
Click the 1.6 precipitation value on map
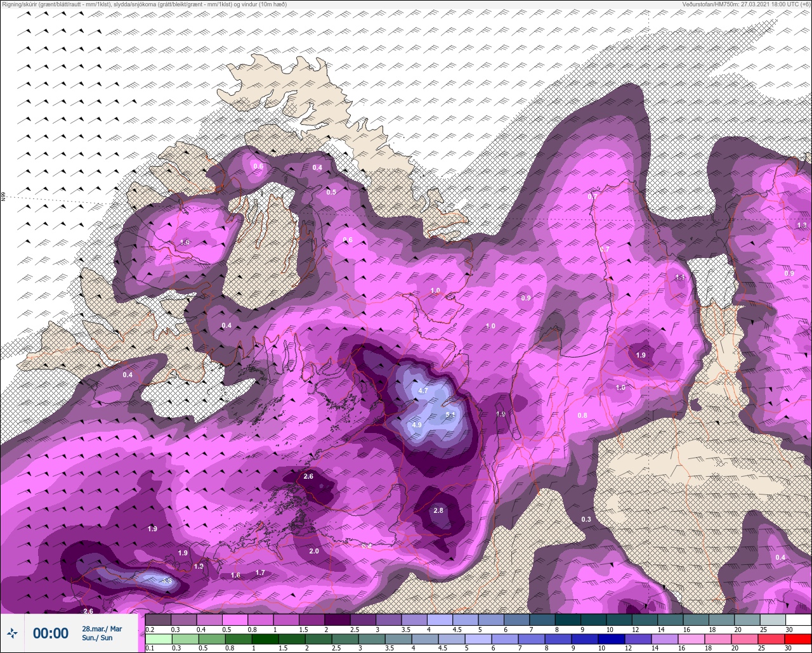[235, 576]
